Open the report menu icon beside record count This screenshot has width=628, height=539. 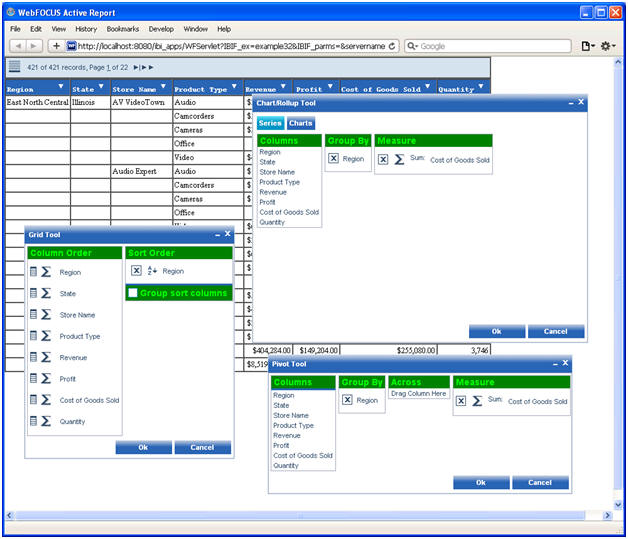pos(14,66)
